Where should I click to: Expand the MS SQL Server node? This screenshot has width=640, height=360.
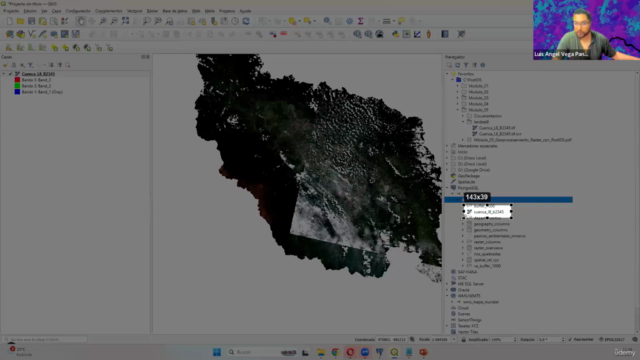tap(447, 284)
